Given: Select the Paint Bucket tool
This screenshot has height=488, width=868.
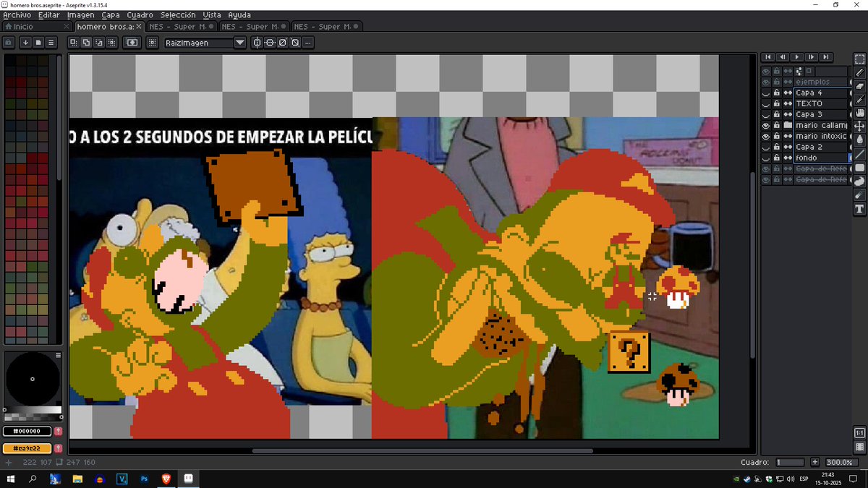Looking at the screenshot, I should (x=859, y=140).
